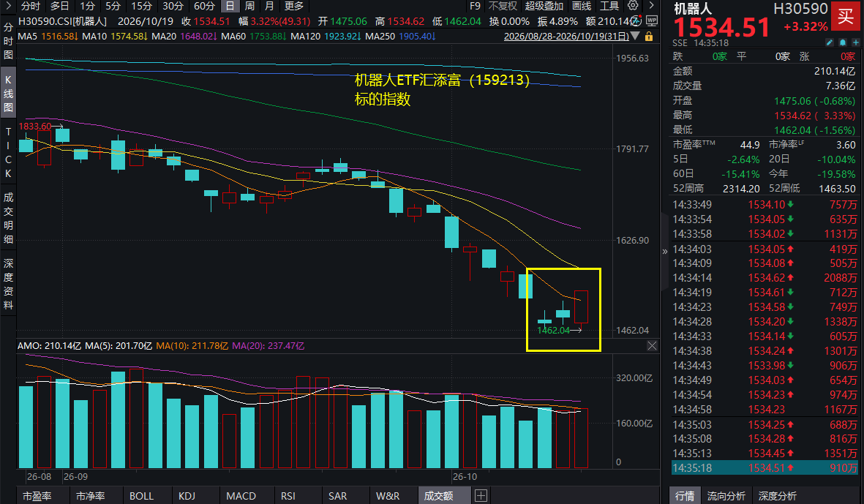This screenshot has height=504, width=864.
Task: Open the TICK side tab
Action: [x=8, y=153]
